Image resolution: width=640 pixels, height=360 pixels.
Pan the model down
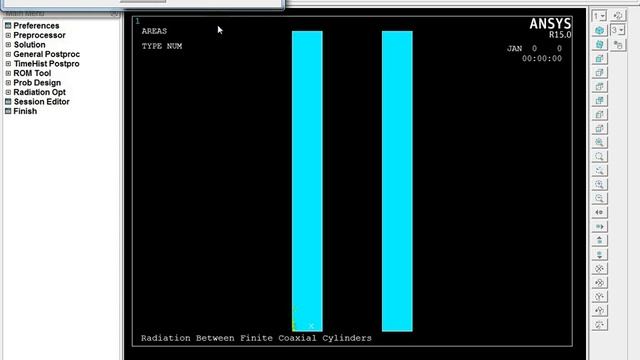(599, 254)
